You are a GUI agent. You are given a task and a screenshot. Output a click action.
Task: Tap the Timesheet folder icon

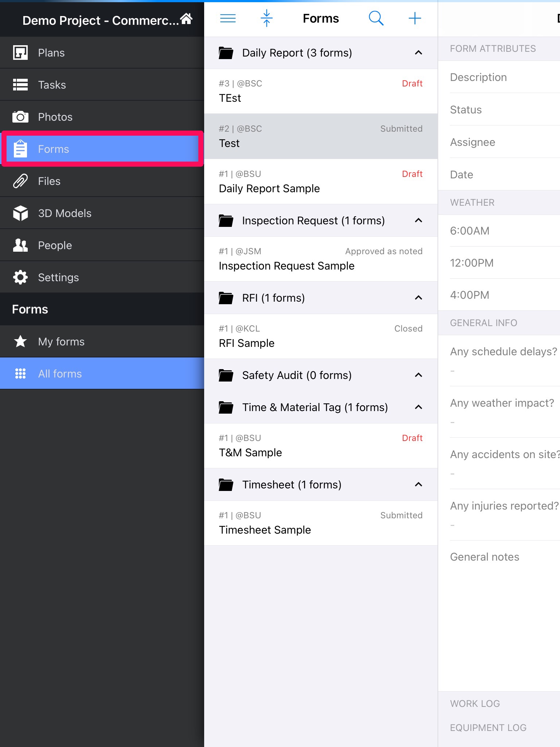pos(226,485)
